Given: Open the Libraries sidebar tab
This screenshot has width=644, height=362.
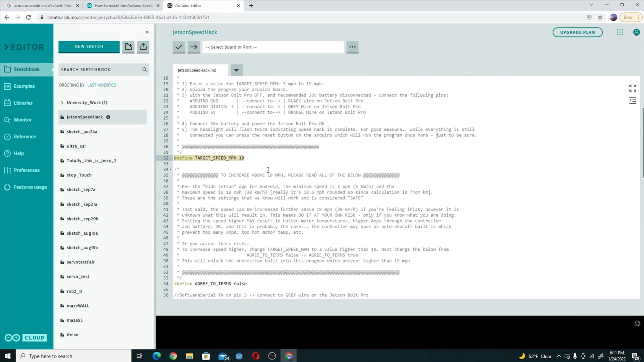Looking at the screenshot, I should point(23,103).
